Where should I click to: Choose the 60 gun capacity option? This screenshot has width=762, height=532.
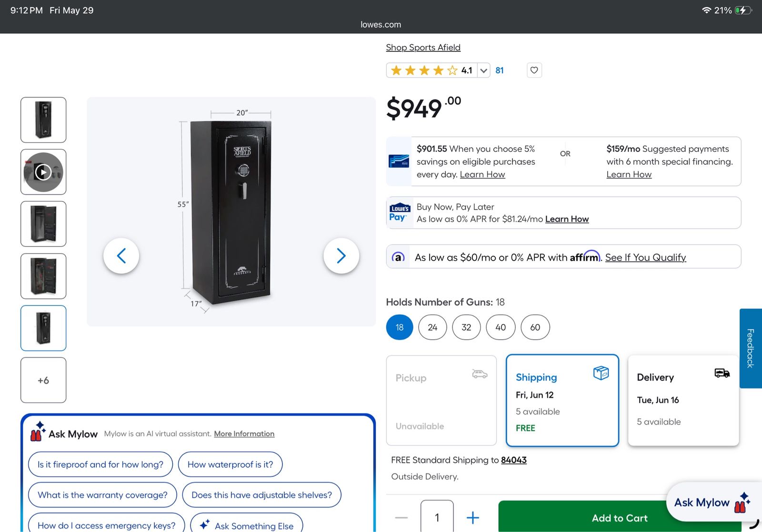pyautogui.click(x=535, y=327)
